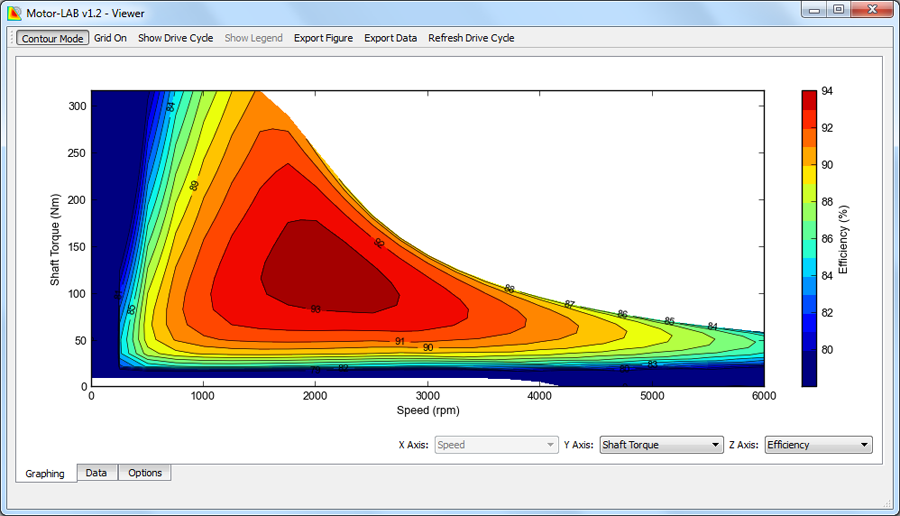Click the contour label 91 on the plot
900x516 pixels.
[399, 342]
